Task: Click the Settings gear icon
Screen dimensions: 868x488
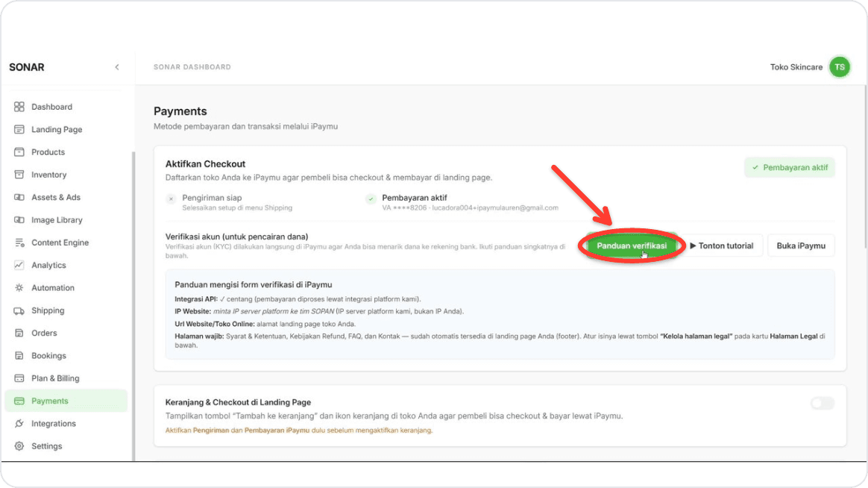Action: point(19,446)
